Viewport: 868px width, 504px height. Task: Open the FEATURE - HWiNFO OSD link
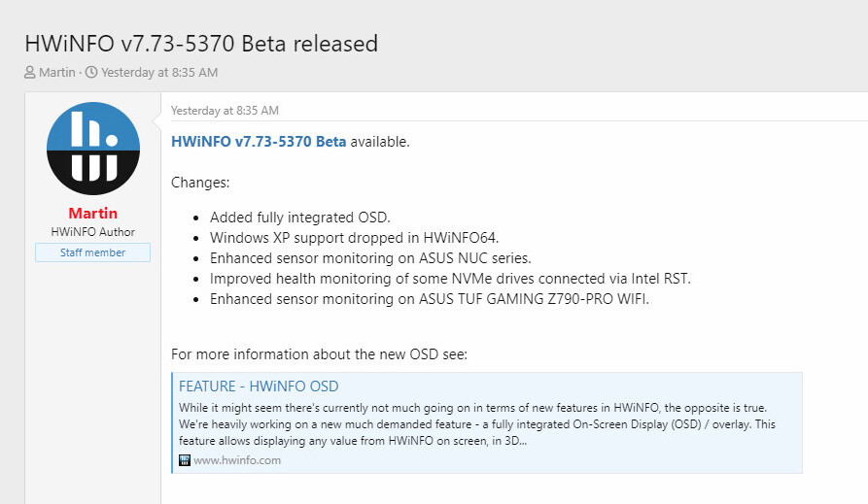(x=259, y=386)
